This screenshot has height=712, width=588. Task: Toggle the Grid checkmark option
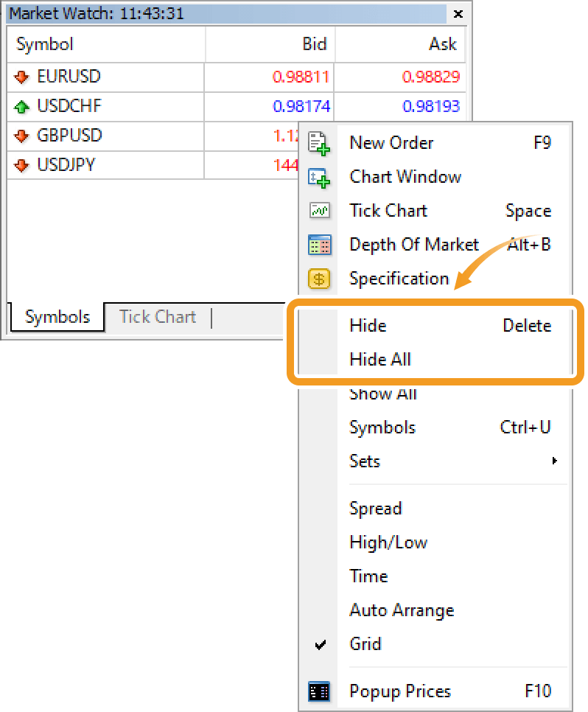tap(435, 644)
